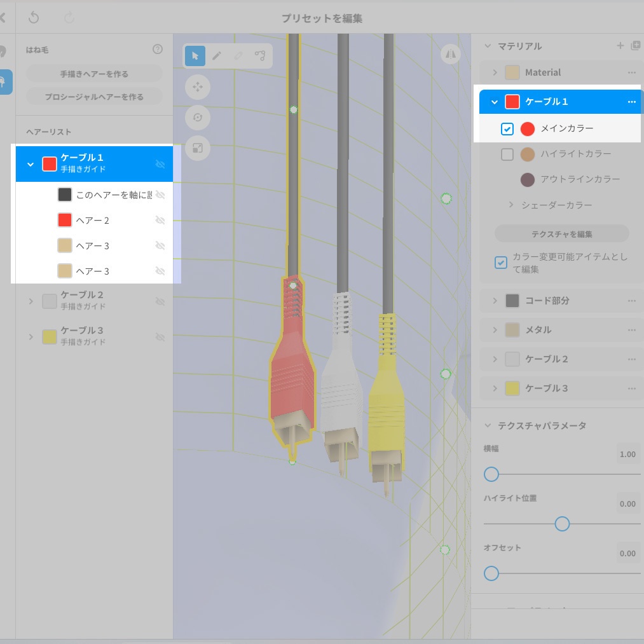Select the arrow selection tool
644x644 pixels.
click(x=195, y=56)
